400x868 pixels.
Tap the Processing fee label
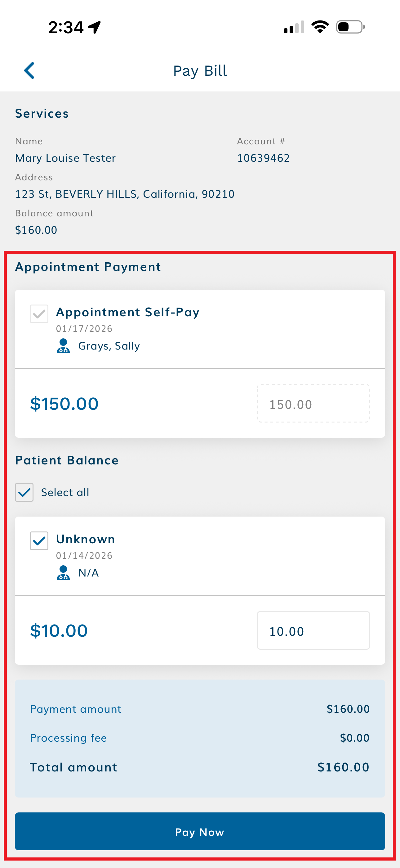pos(68,738)
